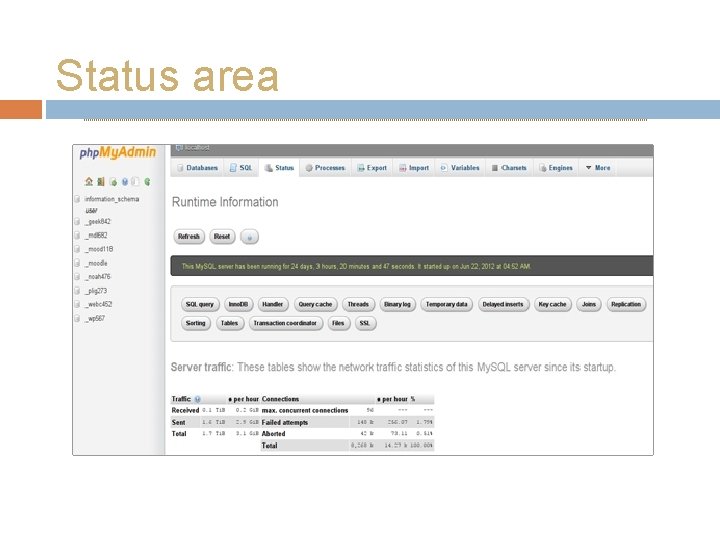Screen dimensions: 720x540
Task: Click the Reset button
Action: [x=222, y=236]
